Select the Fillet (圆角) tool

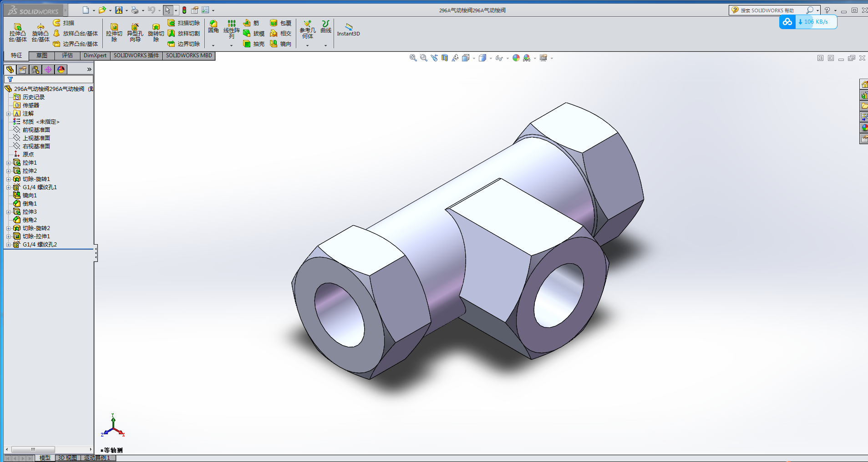coord(213,27)
